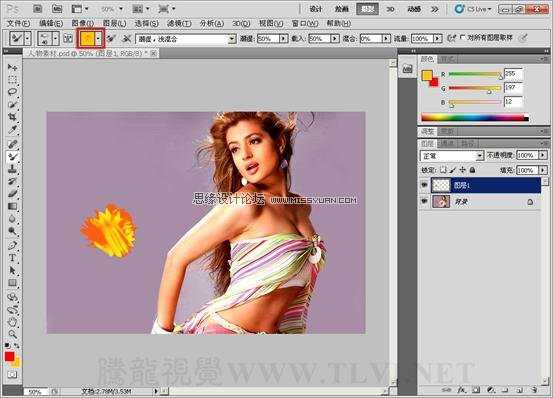Switch to the 设计 workspace

316,9
